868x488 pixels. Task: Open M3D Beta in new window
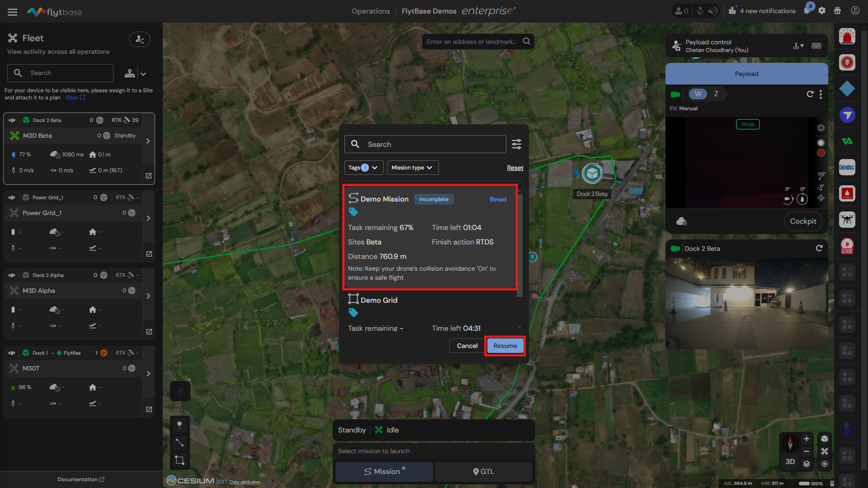149,176
